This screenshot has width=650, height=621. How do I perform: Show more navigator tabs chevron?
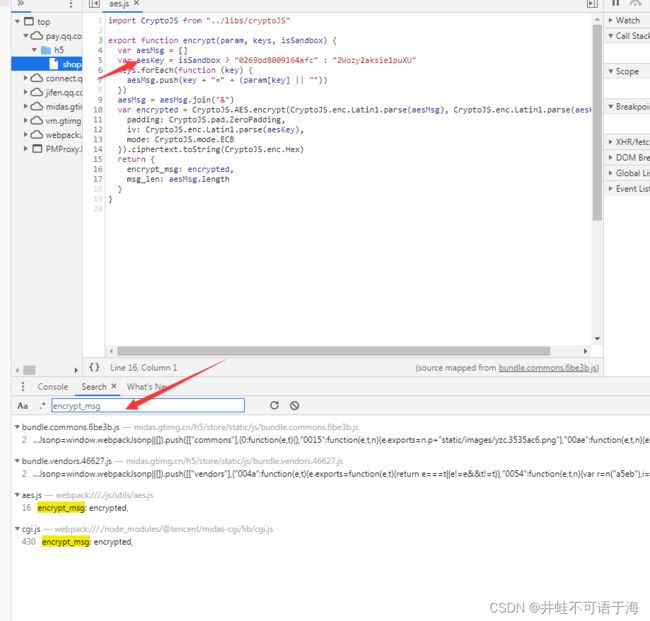(x=21, y=3)
